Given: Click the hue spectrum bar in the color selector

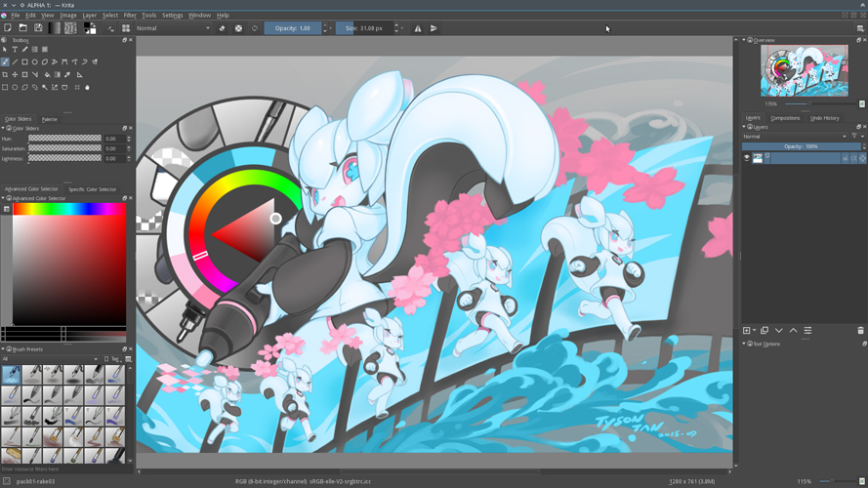Looking at the screenshot, I should click(69, 209).
